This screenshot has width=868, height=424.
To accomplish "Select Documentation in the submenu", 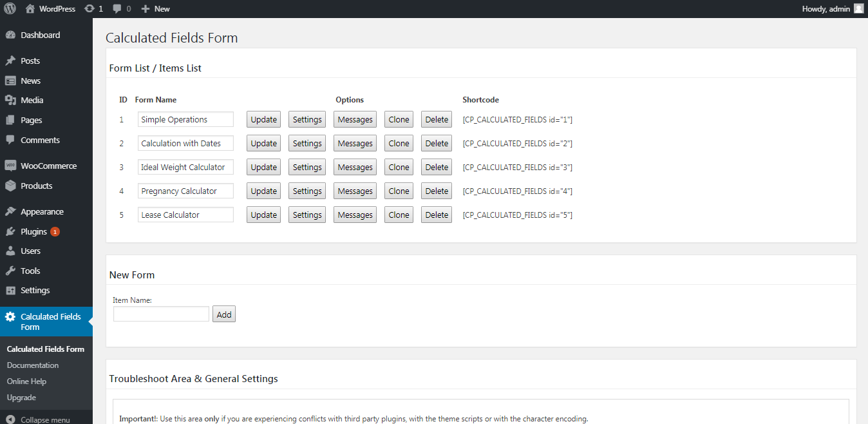I will point(33,365).
